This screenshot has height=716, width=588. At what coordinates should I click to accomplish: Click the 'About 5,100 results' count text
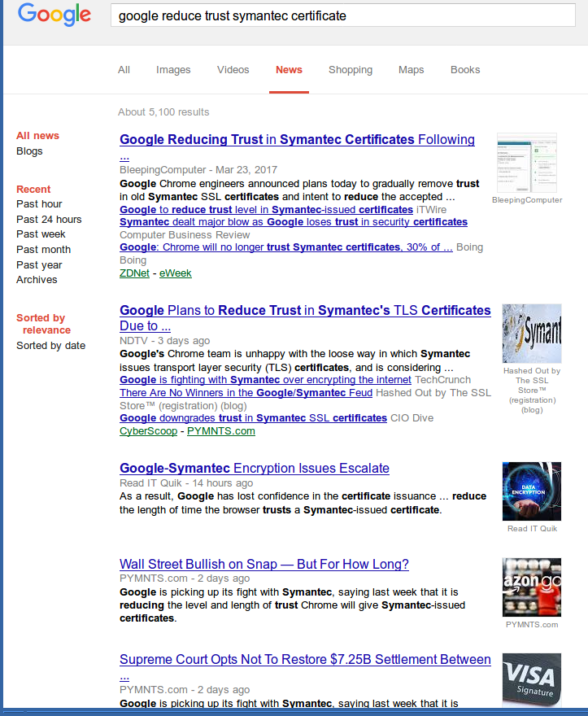coord(163,112)
